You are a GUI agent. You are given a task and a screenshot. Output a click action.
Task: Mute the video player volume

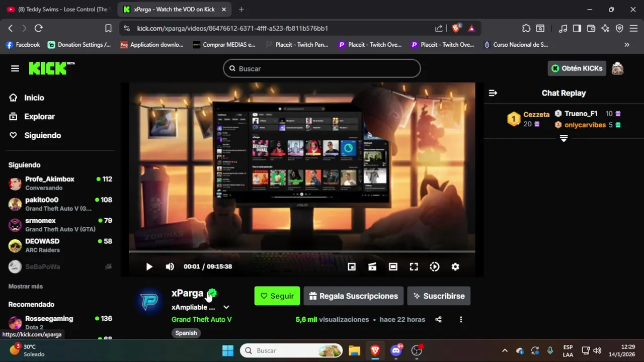coord(170,266)
